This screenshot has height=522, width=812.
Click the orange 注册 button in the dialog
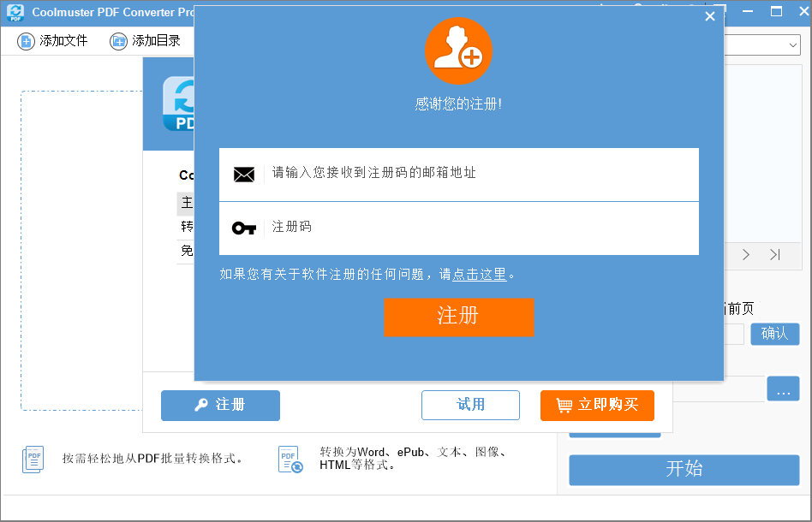[459, 317]
